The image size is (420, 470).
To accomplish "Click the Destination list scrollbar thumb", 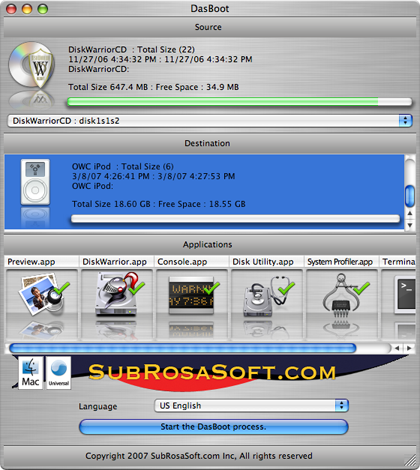I will (410, 196).
